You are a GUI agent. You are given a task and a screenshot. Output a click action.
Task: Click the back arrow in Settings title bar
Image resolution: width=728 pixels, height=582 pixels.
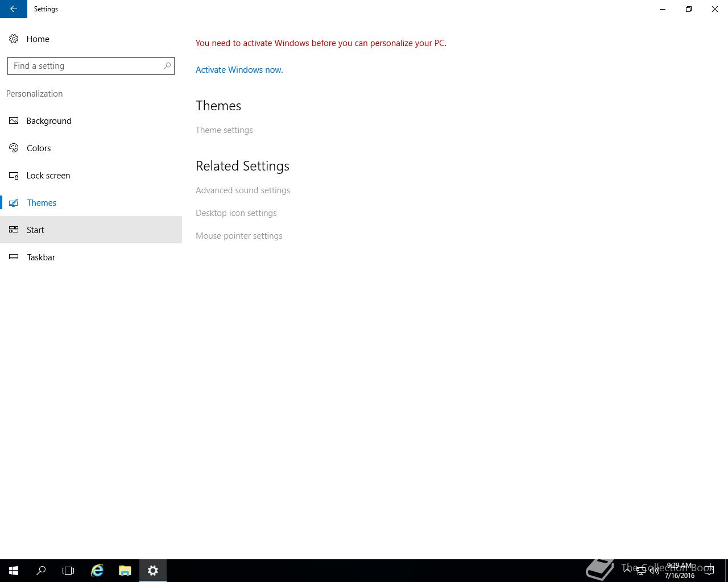[x=14, y=9]
